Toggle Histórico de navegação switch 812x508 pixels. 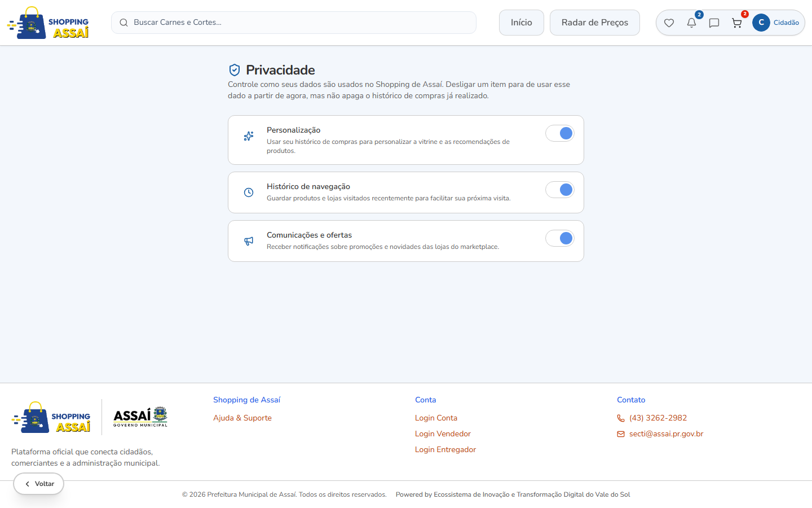coord(560,190)
